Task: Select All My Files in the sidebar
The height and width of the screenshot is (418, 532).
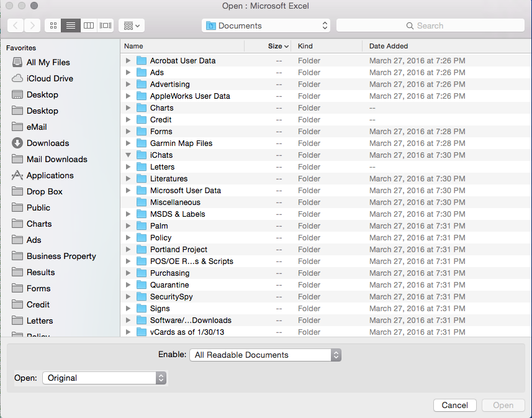Action: (x=48, y=63)
